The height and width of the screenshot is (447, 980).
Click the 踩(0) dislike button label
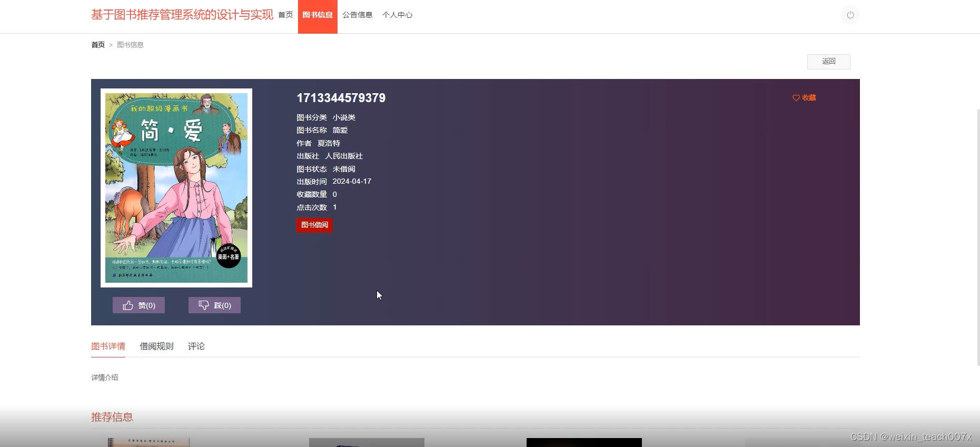tap(223, 305)
